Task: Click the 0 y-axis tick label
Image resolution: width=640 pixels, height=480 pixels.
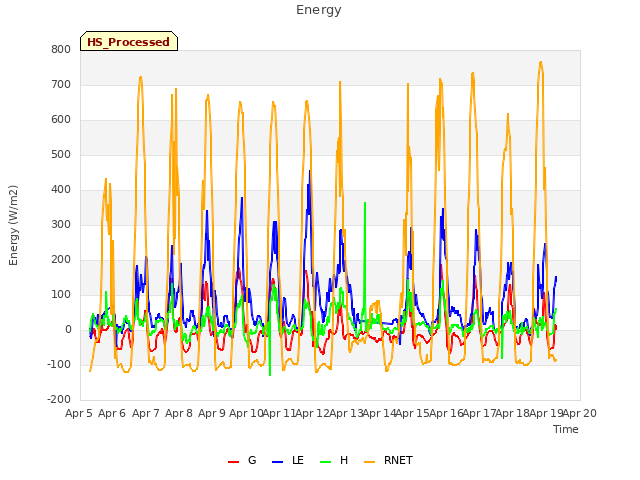Action: tap(68, 330)
